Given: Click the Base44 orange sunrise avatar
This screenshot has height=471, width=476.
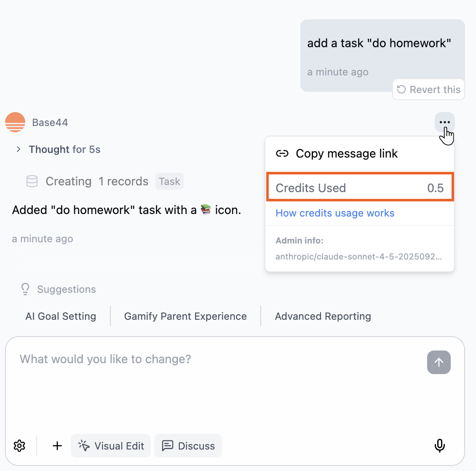Looking at the screenshot, I should [15, 122].
